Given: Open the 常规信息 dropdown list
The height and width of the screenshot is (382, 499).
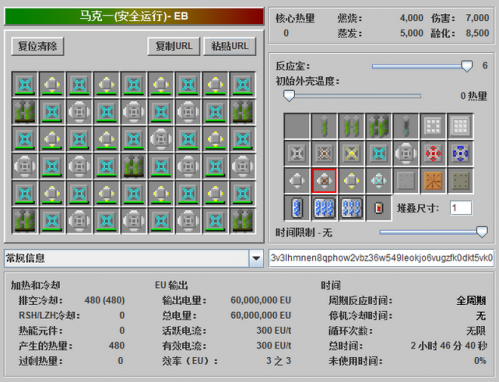Looking at the screenshot, I should 256,258.
